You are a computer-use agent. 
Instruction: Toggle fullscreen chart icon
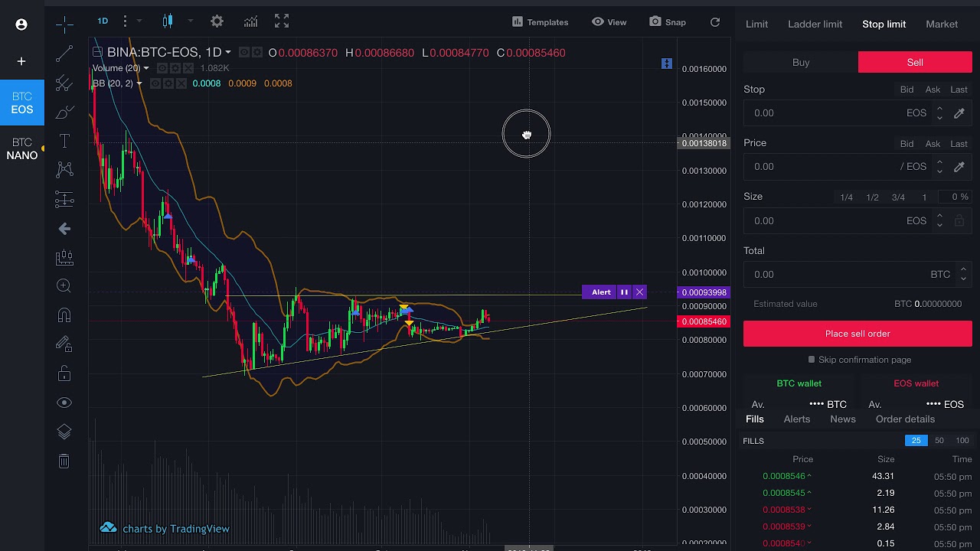point(282,21)
